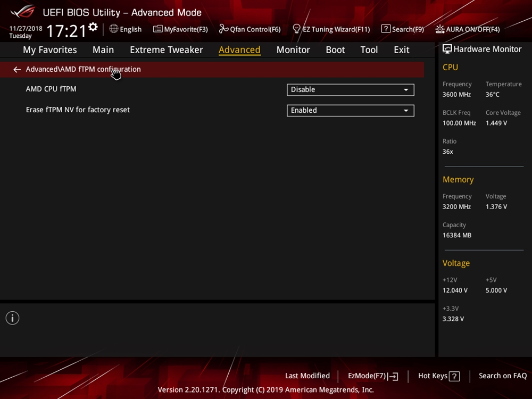Click the CPU section heading

click(450, 68)
